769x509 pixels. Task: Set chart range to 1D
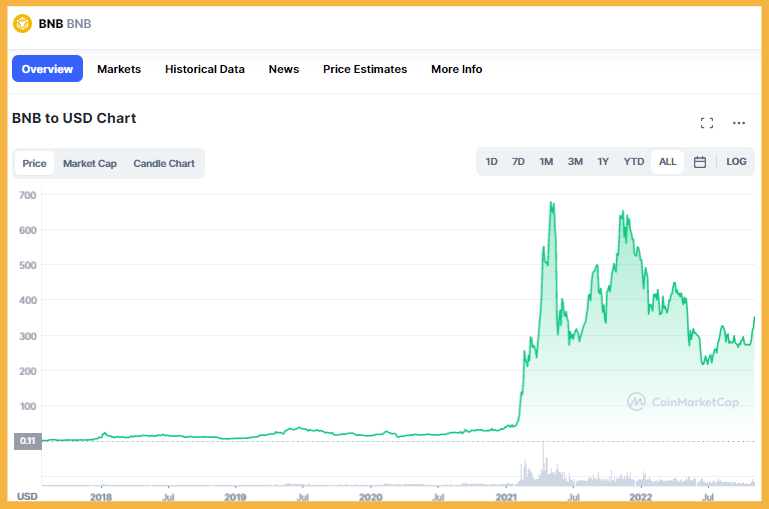(491, 162)
